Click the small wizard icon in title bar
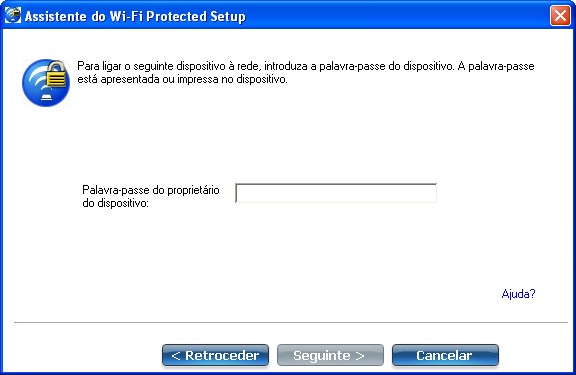 pyautogui.click(x=13, y=15)
